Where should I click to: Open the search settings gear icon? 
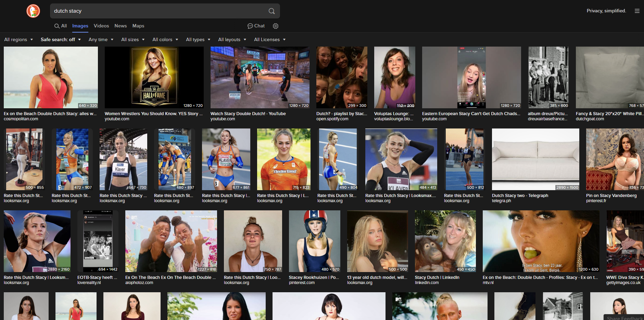click(x=276, y=26)
